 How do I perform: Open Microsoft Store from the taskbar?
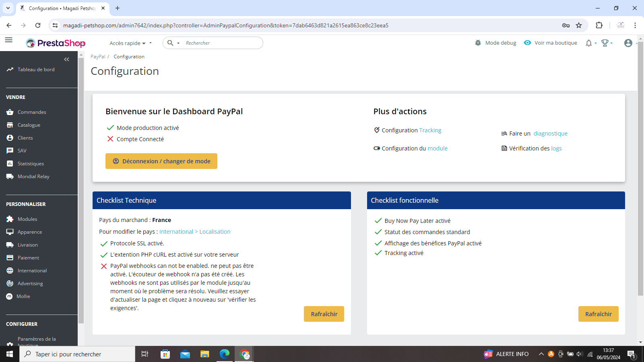pyautogui.click(x=165, y=354)
